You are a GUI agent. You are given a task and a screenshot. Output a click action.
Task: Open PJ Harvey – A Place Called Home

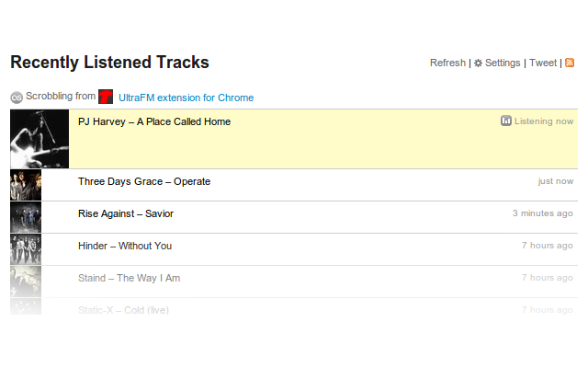154,121
